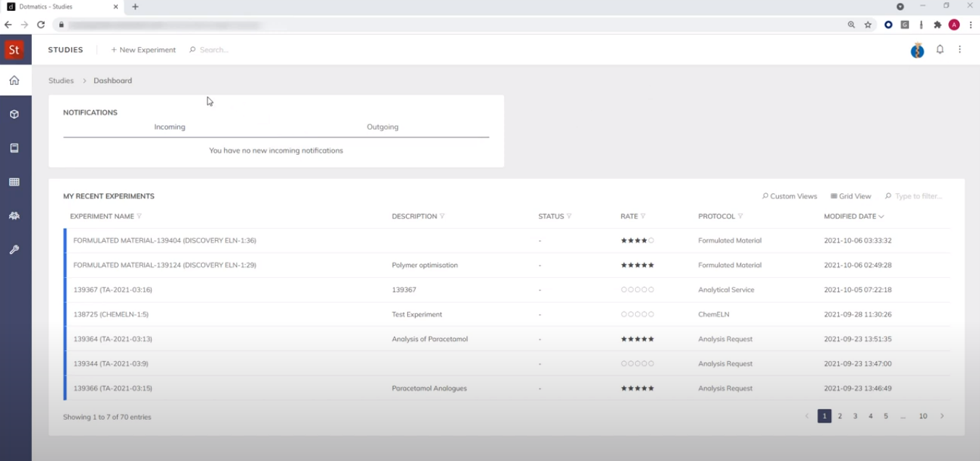The image size is (980, 461).
Task: Open the notifications bell
Action: [x=939, y=49]
